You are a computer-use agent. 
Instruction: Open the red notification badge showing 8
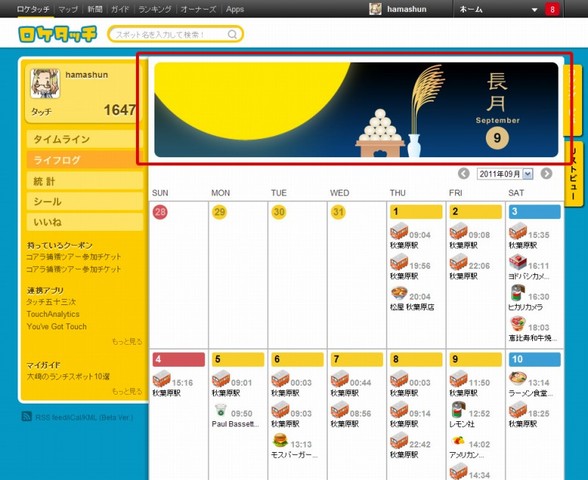point(552,9)
